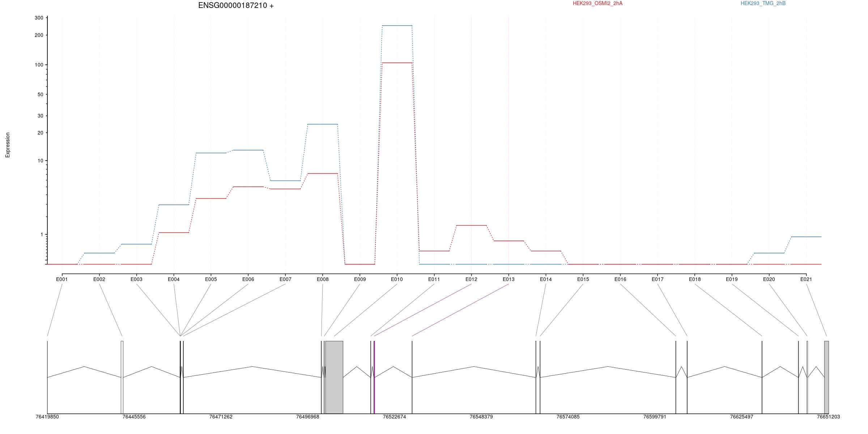The image size is (868, 434).
Task: Click y-axis tick value 1
Action: tap(42, 234)
